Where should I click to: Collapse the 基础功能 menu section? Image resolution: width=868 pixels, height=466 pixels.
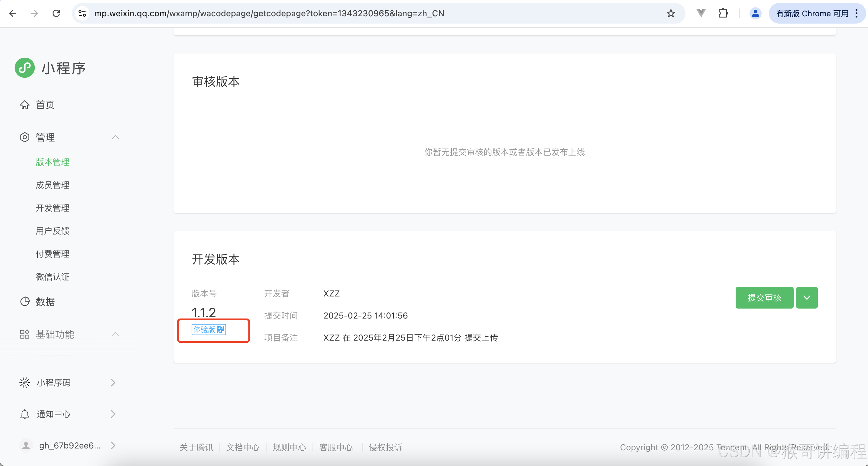(x=115, y=334)
